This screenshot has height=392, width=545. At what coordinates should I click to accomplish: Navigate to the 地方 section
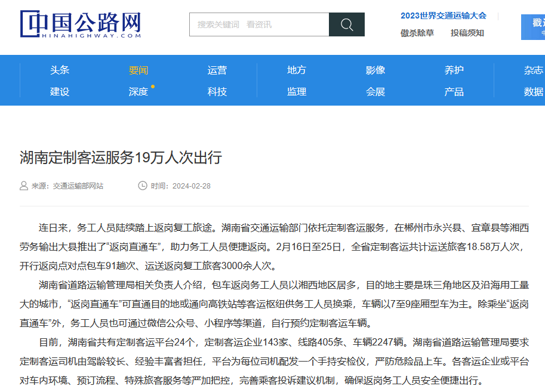point(297,70)
